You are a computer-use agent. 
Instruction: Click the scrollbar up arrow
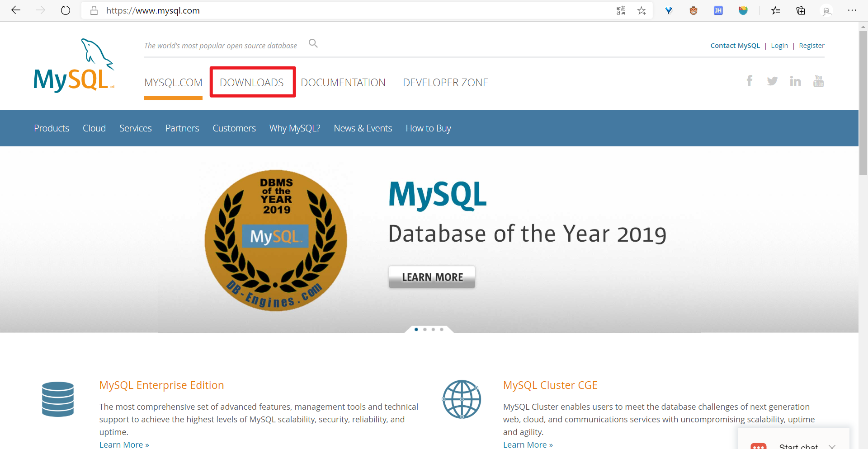click(863, 26)
